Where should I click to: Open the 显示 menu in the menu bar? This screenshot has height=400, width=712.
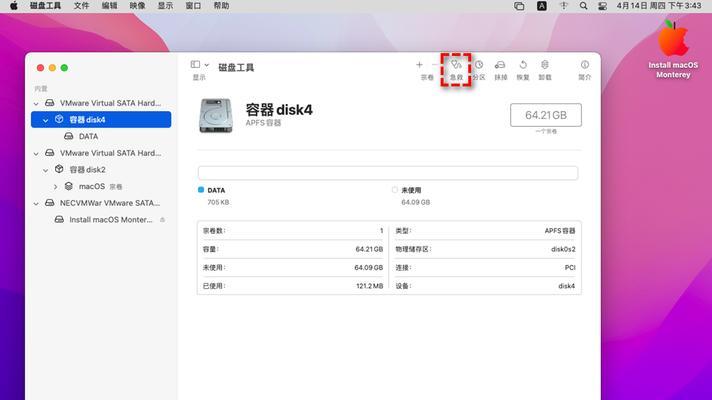click(x=165, y=6)
